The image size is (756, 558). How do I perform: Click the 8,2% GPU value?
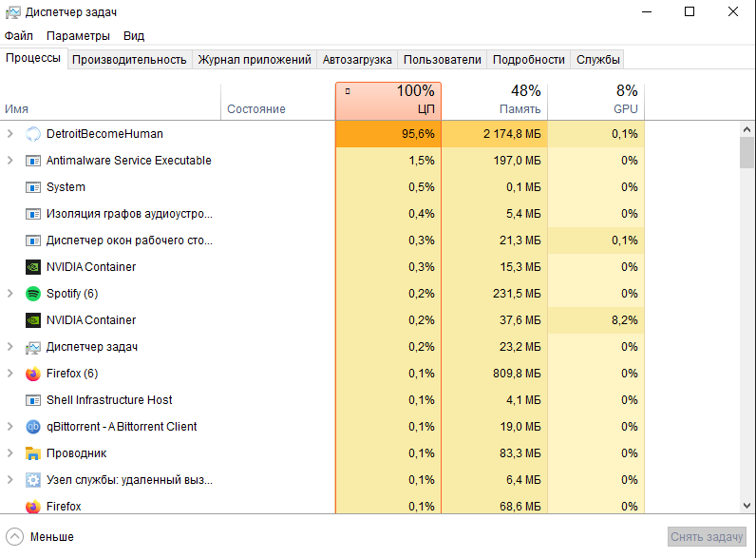[x=624, y=320]
